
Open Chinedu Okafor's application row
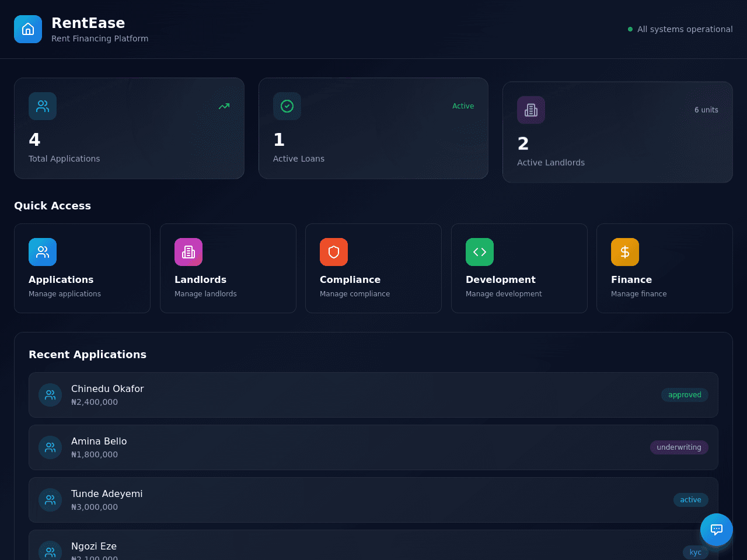[x=373, y=395]
